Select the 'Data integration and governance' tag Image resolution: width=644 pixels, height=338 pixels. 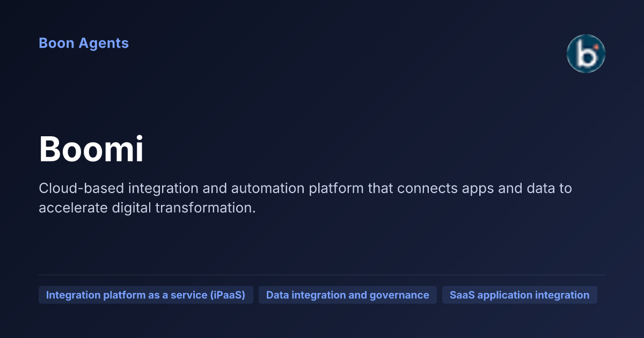(347, 295)
